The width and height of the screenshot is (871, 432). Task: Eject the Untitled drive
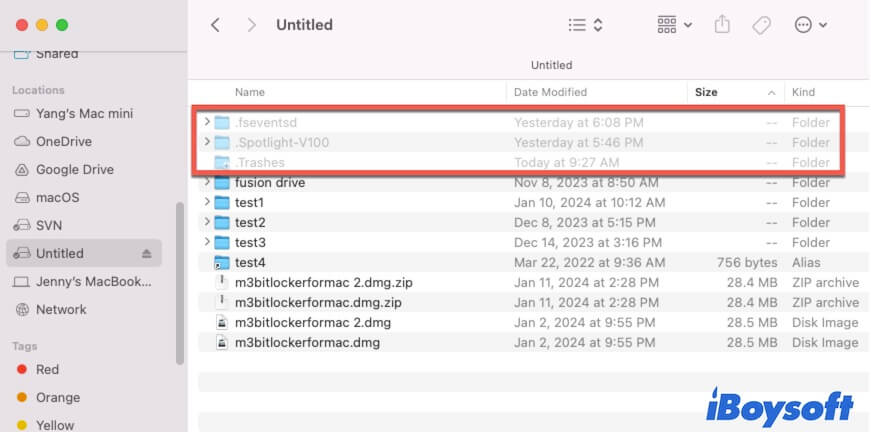coord(147,254)
